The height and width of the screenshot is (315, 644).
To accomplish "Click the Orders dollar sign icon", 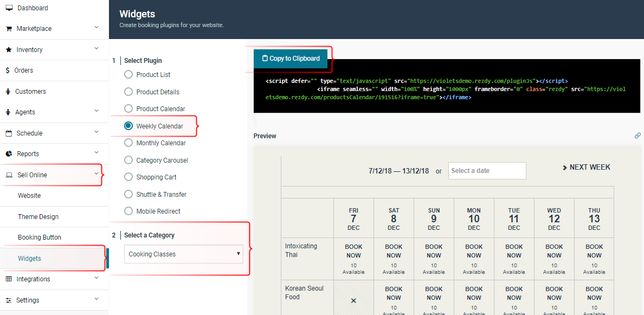I will coord(8,70).
